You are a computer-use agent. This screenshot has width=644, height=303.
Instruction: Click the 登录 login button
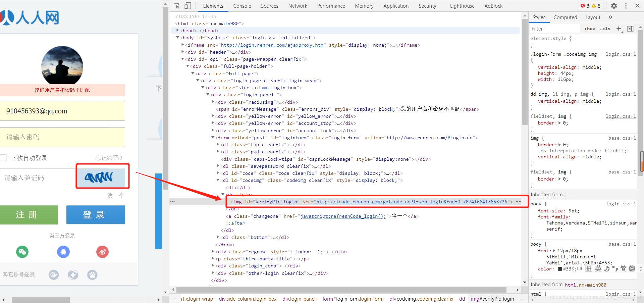pyautogui.click(x=96, y=215)
